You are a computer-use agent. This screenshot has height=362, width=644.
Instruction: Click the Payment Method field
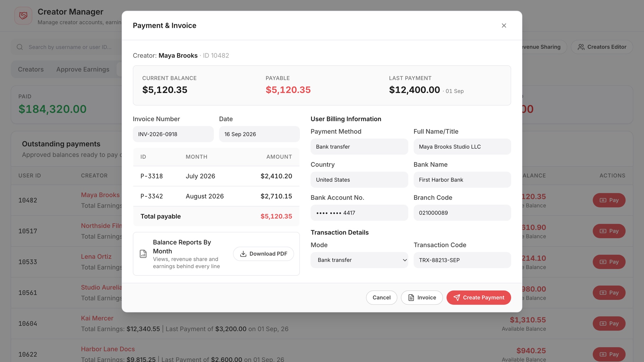click(x=359, y=146)
